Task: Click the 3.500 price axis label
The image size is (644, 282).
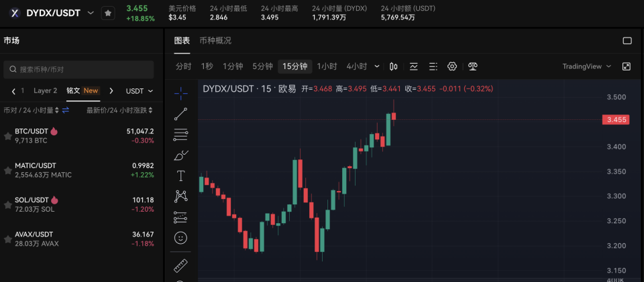Action: coord(616,97)
